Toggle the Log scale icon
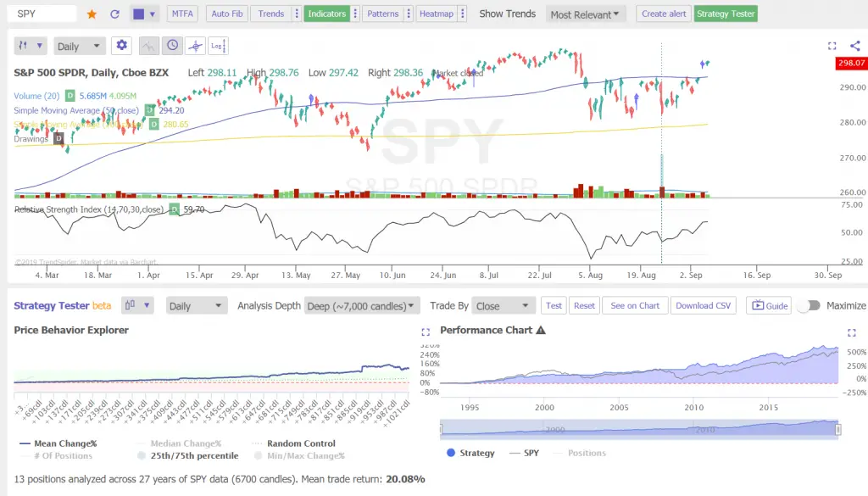Screen dimensions: 868x496 [218, 46]
